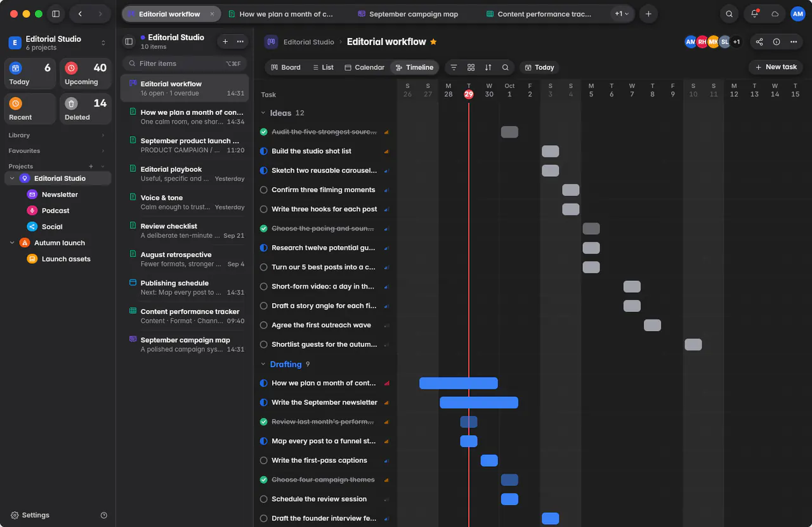The image size is (812, 527).
Task: Open the grouping grid icon in the toolbar
Action: click(471, 67)
